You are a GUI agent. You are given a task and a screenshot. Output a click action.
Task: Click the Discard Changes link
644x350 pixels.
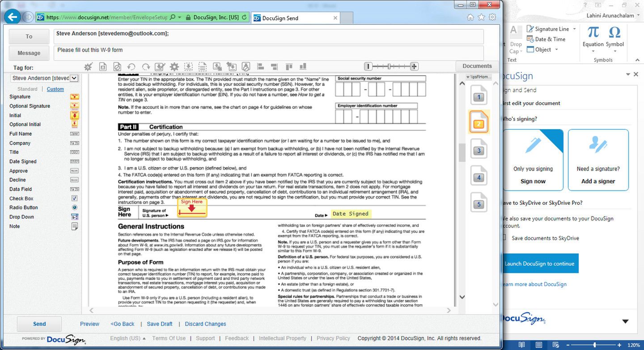click(x=206, y=324)
